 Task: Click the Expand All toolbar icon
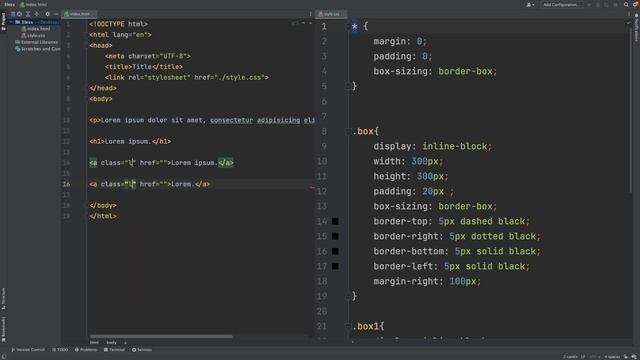pyautogui.click(x=28, y=14)
